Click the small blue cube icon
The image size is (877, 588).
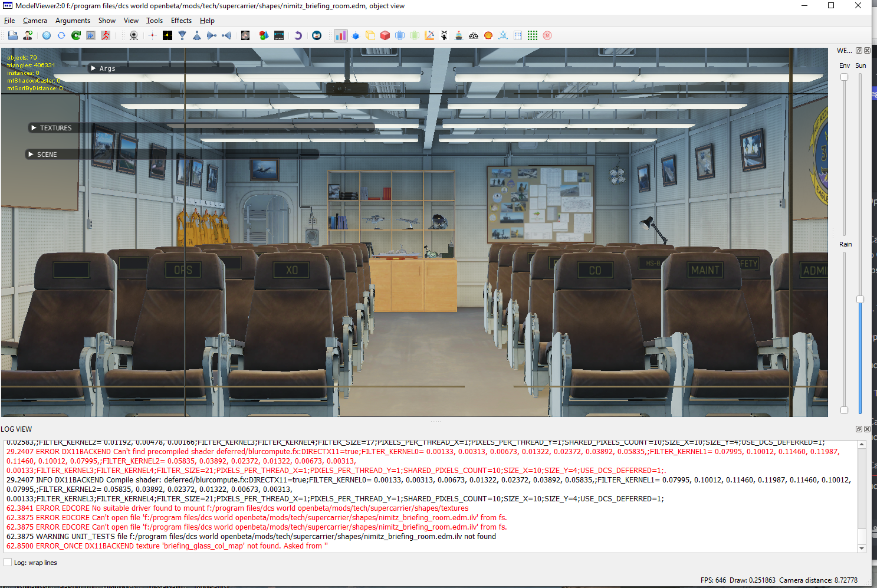[x=356, y=35]
